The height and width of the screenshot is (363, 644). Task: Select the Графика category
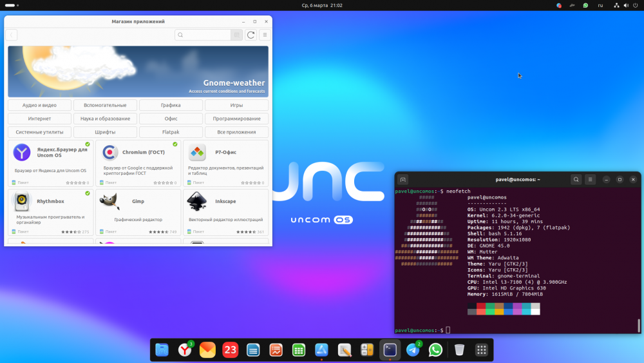(x=171, y=105)
